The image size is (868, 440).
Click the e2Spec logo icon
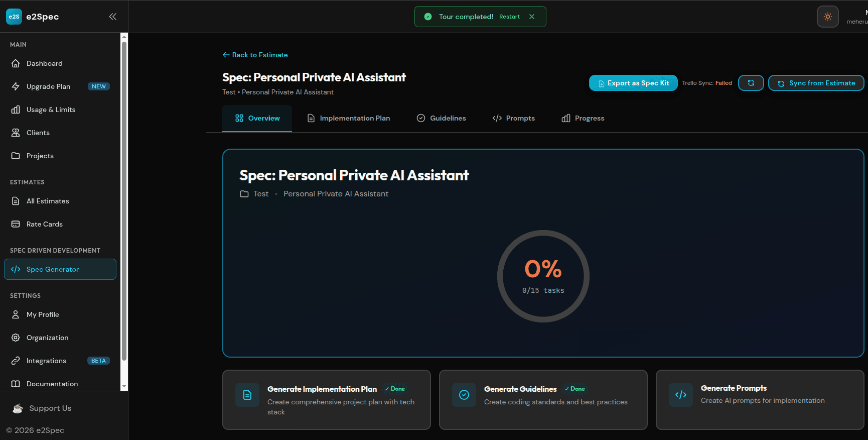[14, 17]
